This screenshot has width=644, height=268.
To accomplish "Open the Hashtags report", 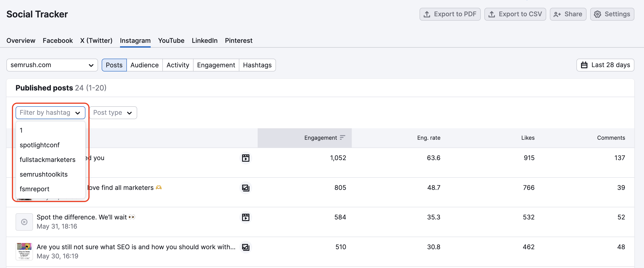I will 257,65.
